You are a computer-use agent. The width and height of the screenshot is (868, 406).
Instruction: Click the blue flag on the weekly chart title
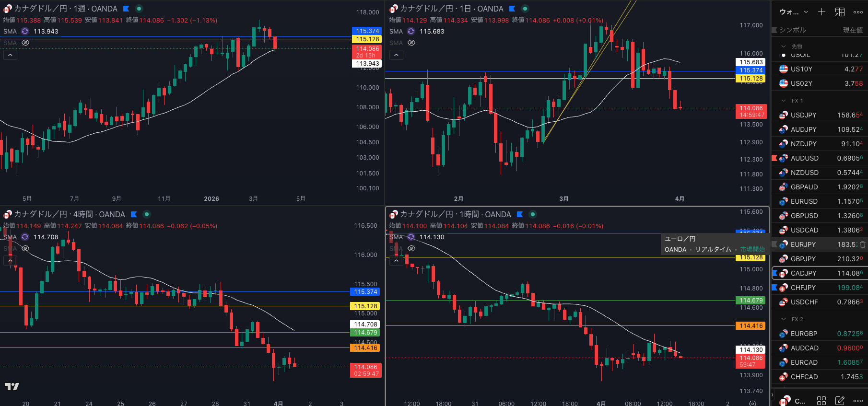click(126, 9)
